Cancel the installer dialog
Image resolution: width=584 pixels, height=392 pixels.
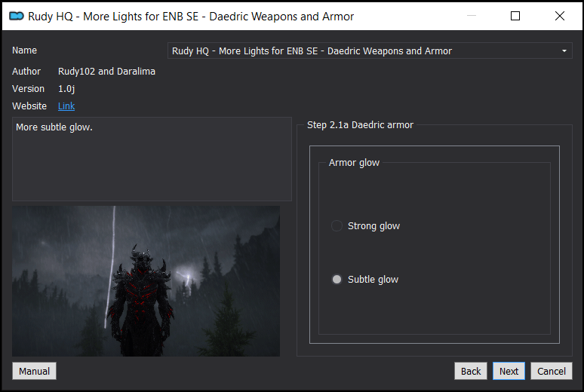(x=552, y=371)
